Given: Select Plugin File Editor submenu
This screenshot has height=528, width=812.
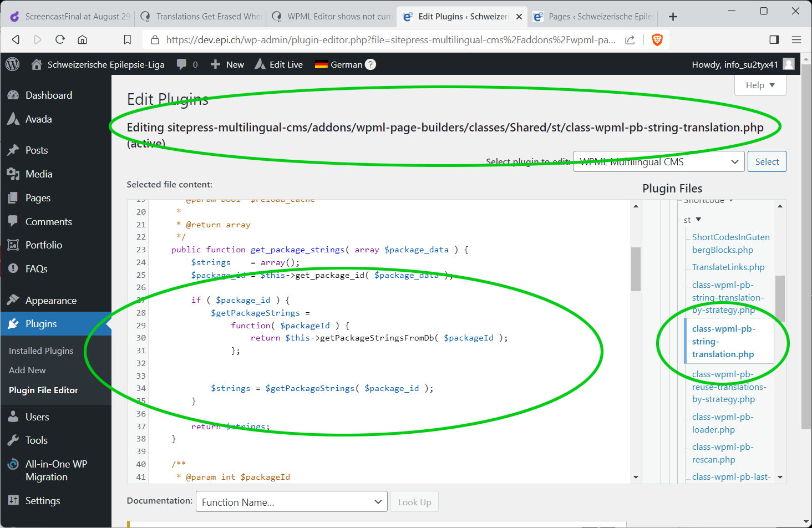Looking at the screenshot, I should click(x=43, y=390).
